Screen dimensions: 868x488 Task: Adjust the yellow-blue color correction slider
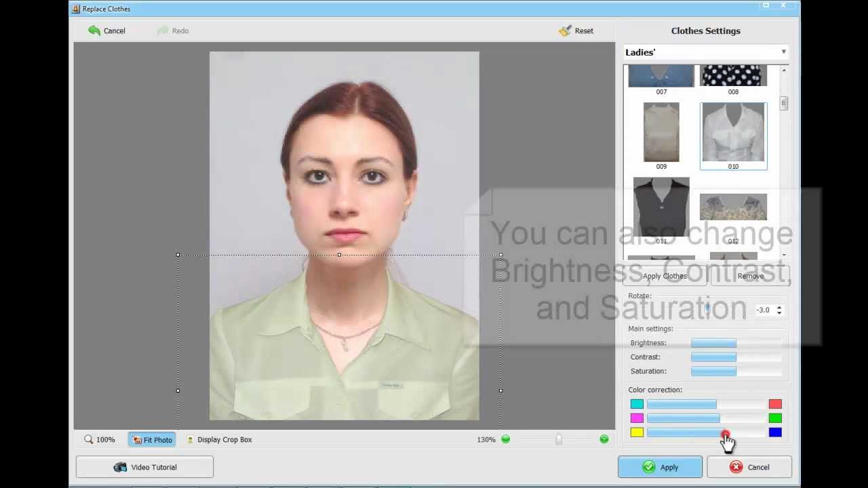pos(706,432)
